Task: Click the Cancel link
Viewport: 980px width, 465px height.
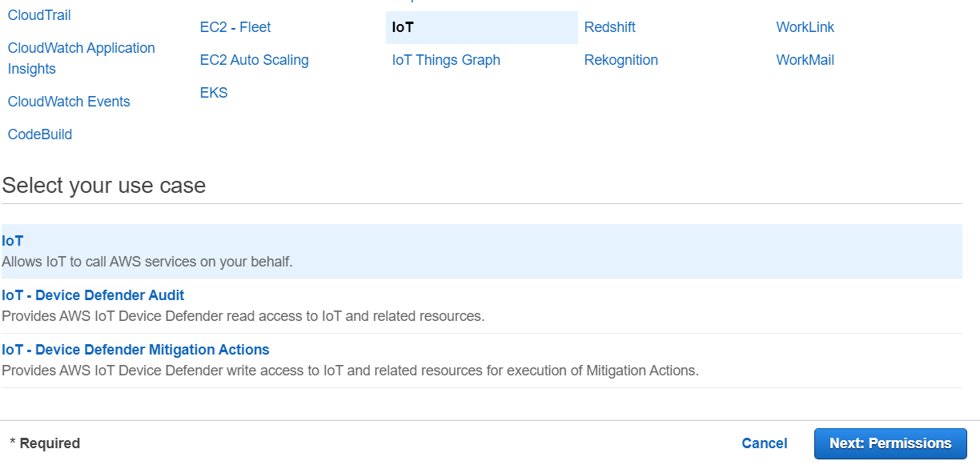Action: 765,443
